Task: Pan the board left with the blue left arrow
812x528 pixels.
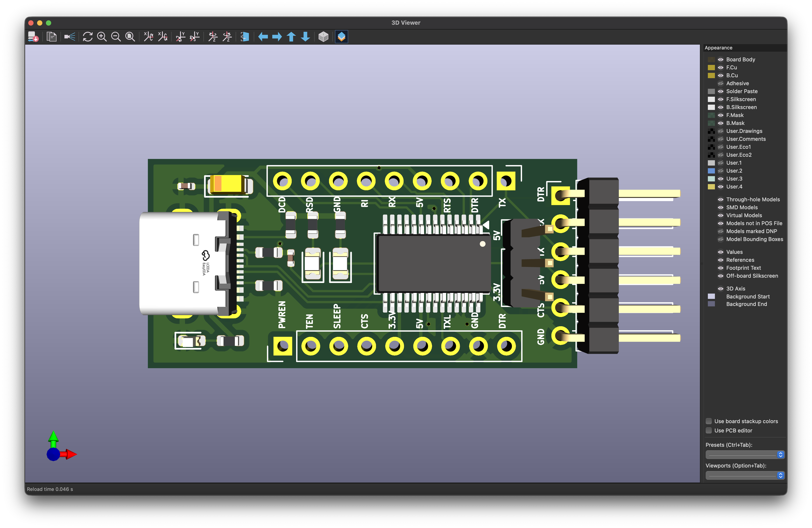Action: pos(263,36)
